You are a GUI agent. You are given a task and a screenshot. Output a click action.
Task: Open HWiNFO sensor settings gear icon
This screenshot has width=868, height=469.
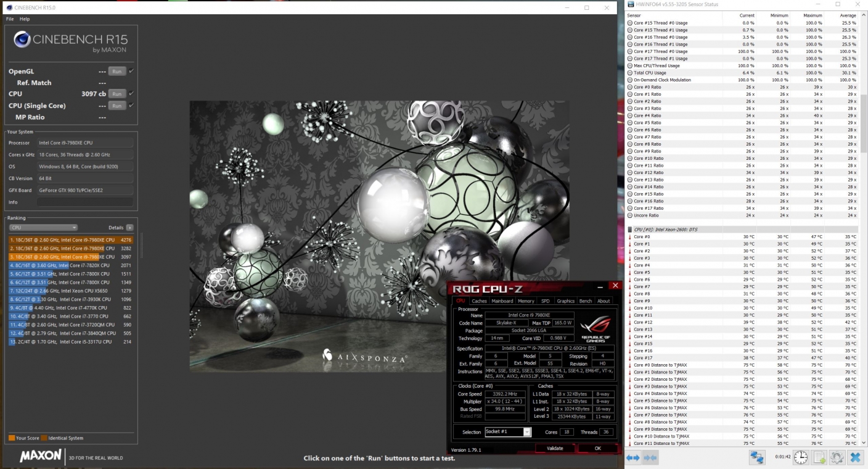tap(837, 457)
